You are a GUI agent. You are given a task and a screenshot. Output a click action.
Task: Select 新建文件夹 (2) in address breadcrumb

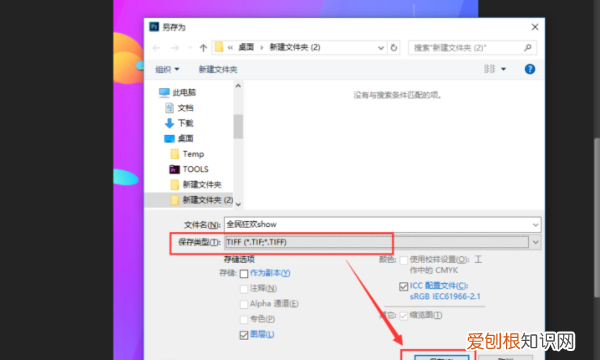point(295,47)
